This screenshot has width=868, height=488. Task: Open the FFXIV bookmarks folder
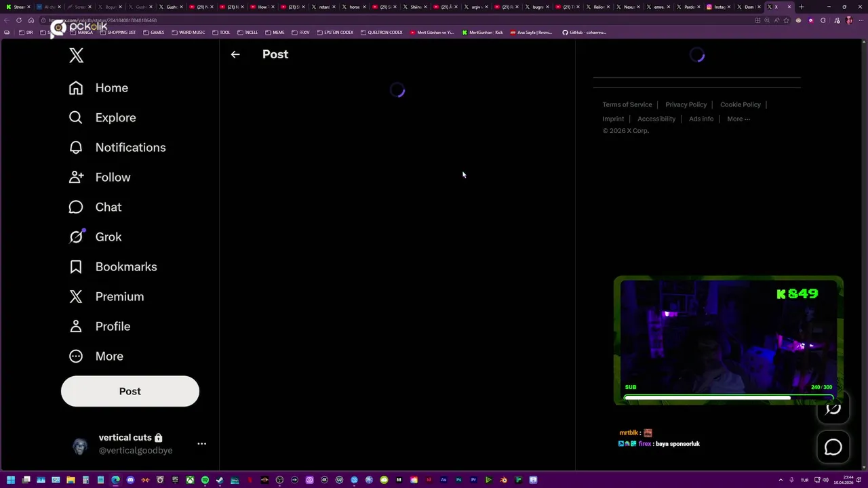coord(300,33)
